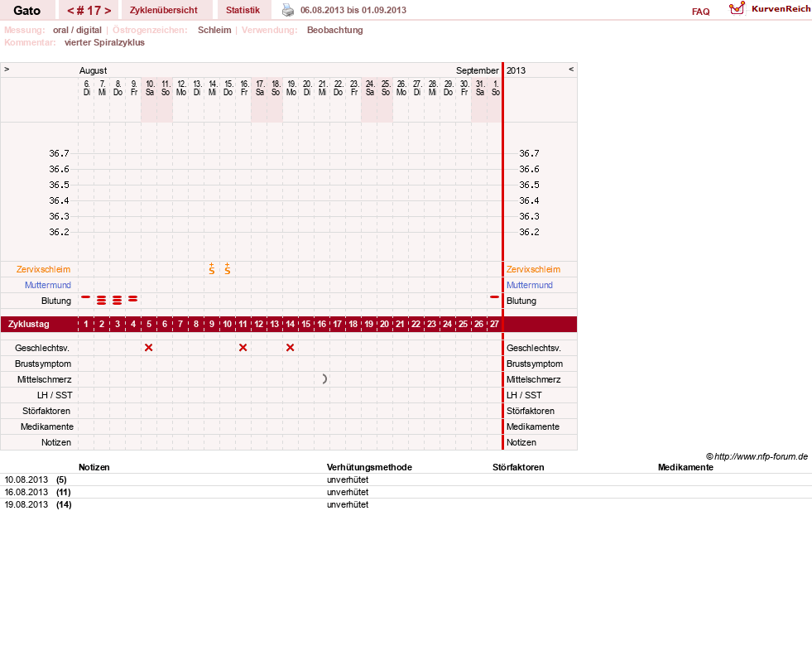Open the FAQ link
Viewport: 812px width, 665px height.
[x=700, y=12]
